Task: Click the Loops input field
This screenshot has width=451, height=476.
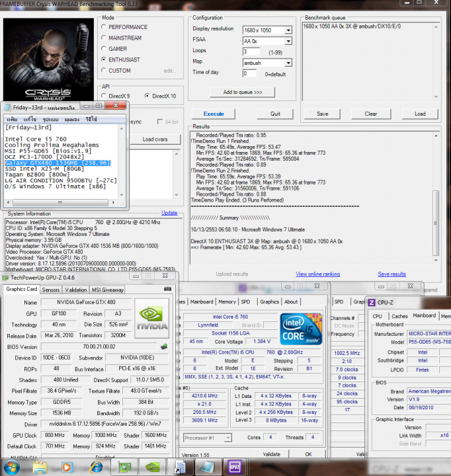Action: [x=251, y=52]
